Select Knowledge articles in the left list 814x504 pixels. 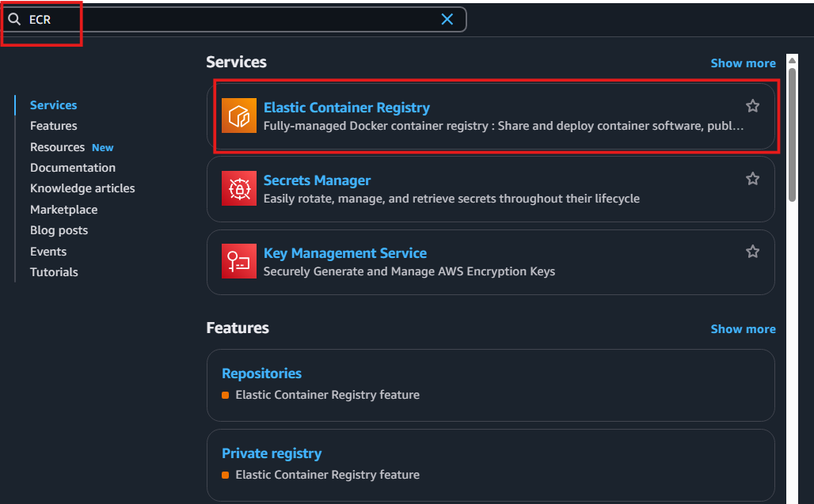pos(82,189)
